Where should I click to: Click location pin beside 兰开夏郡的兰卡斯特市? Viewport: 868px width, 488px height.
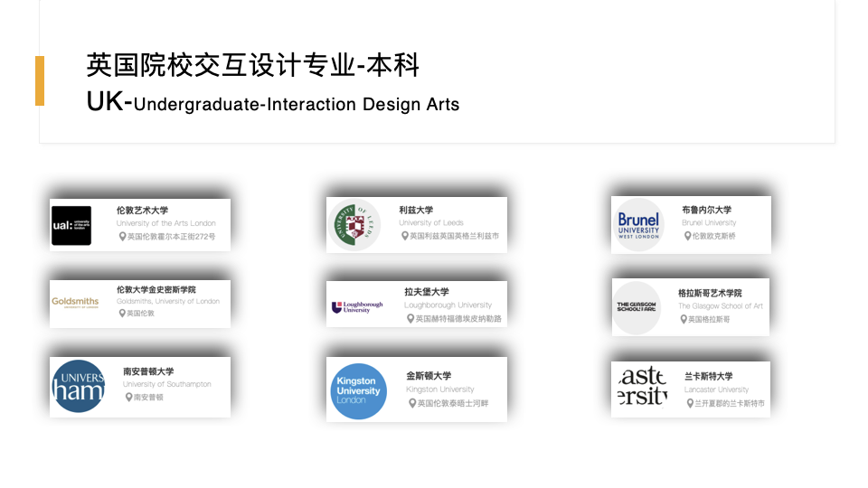point(690,403)
